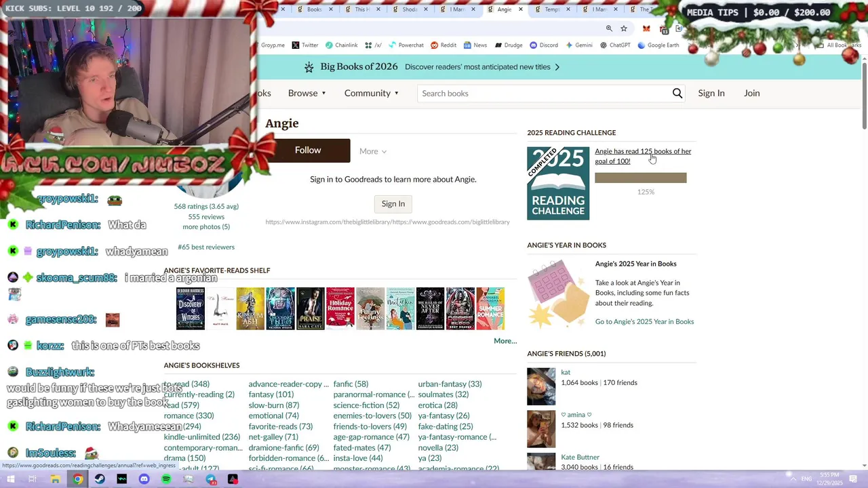The height and width of the screenshot is (488, 868).
Task: Open Steam from the taskbar
Action: [100, 479]
